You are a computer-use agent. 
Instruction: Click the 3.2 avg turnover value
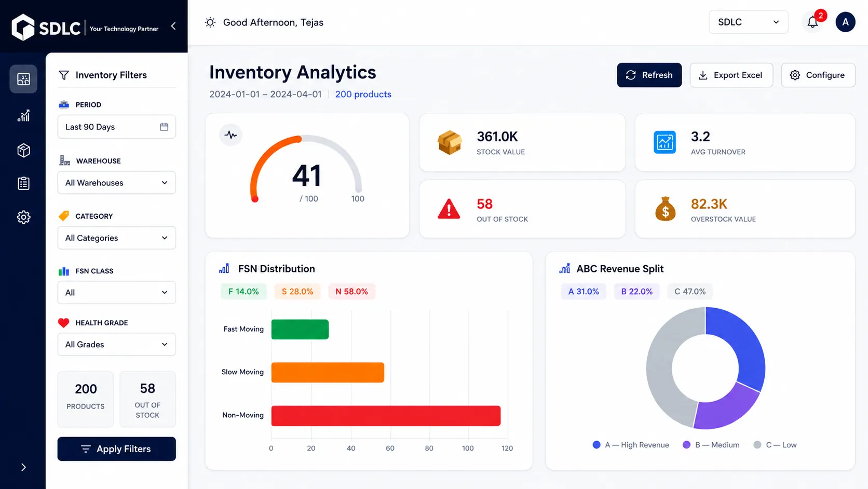pos(700,137)
